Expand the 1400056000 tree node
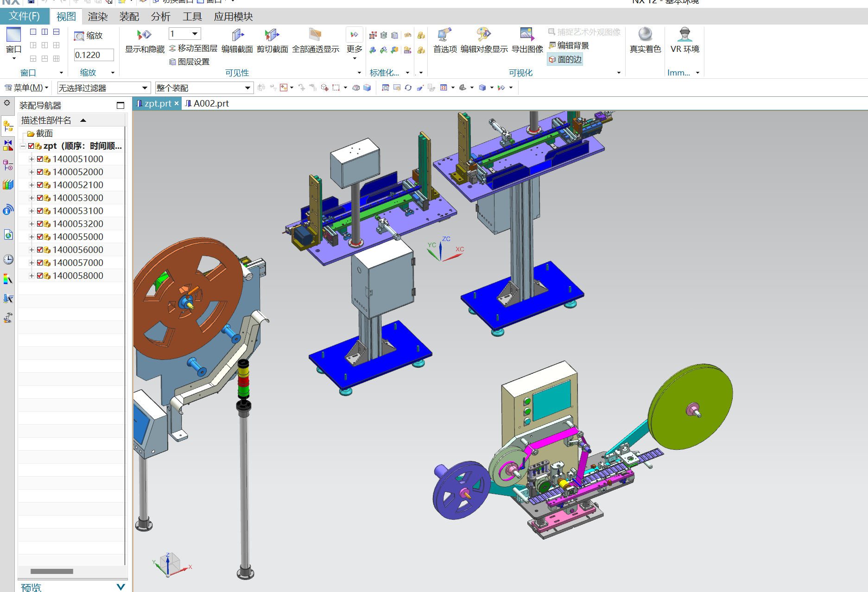 pyautogui.click(x=32, y=250)
